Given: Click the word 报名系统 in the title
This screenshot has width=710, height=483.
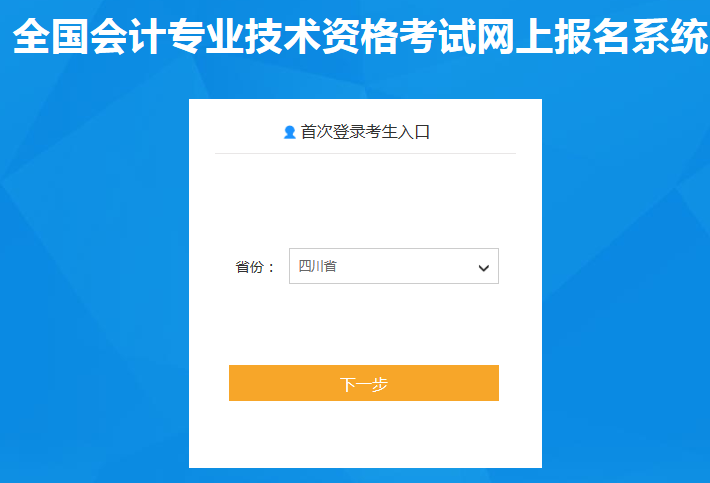Looking at the screenshot, I should click(631, 36).
